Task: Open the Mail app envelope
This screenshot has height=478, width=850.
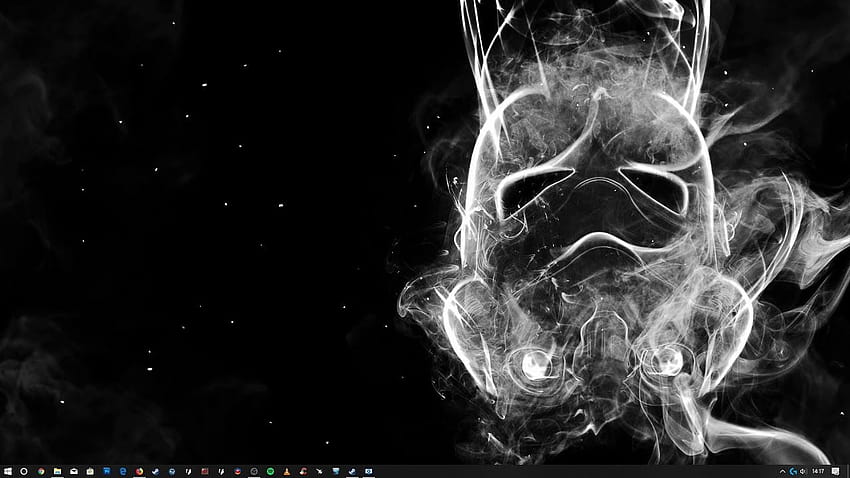Action: [74, 471]
